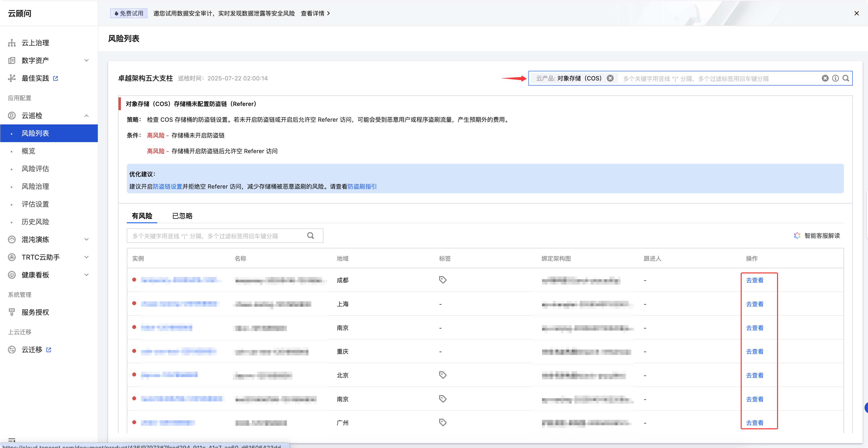868x448 pixels.
Task: Click the info icon in filter bar
Action: tap(835, 78)
